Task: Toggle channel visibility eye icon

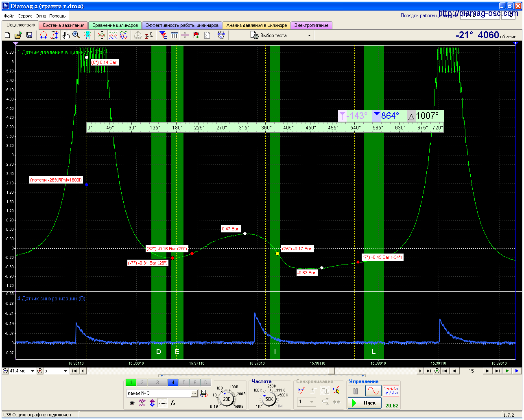Action: [x=132, y=403]
